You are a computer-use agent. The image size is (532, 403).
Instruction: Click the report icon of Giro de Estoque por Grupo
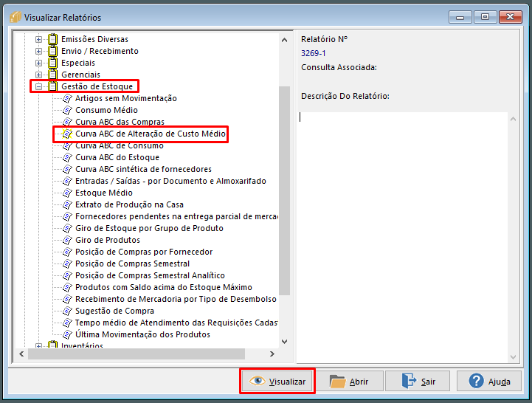(68, 228)
